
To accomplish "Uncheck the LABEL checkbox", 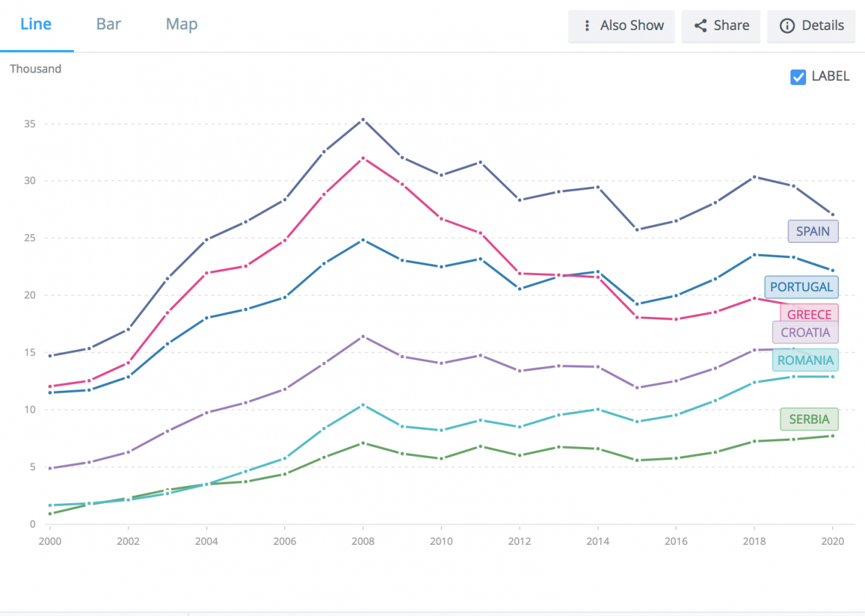I will [798, 77].
